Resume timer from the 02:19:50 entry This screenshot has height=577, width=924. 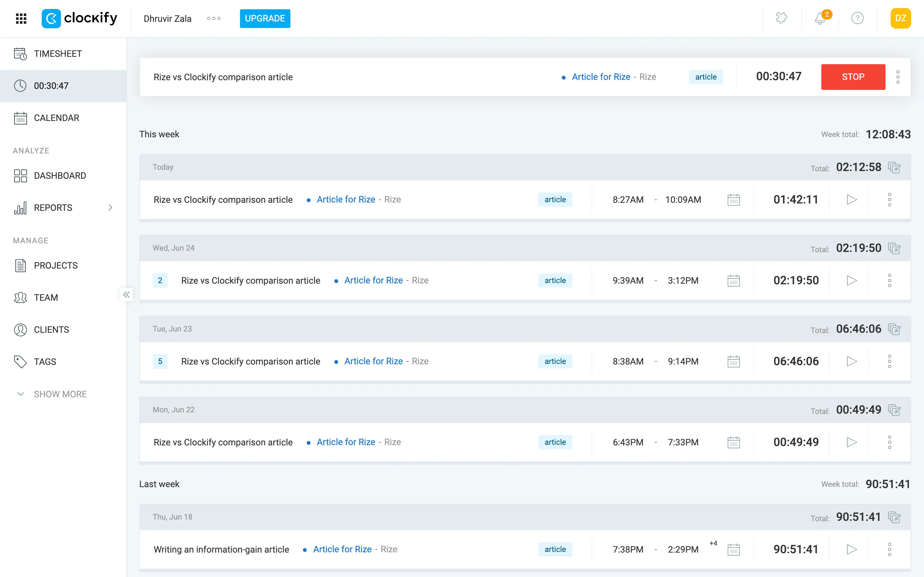pyautogui.click(x=851, y=280)
